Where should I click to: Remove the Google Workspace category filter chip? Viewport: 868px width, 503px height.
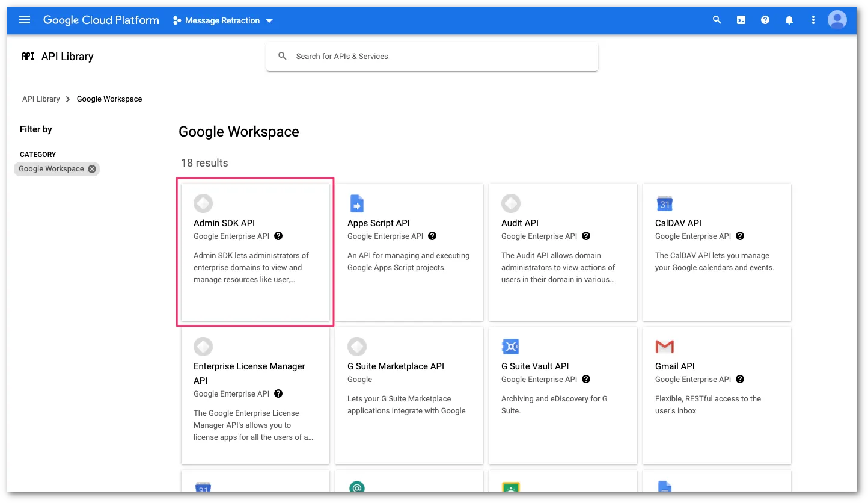click(92, 169)
